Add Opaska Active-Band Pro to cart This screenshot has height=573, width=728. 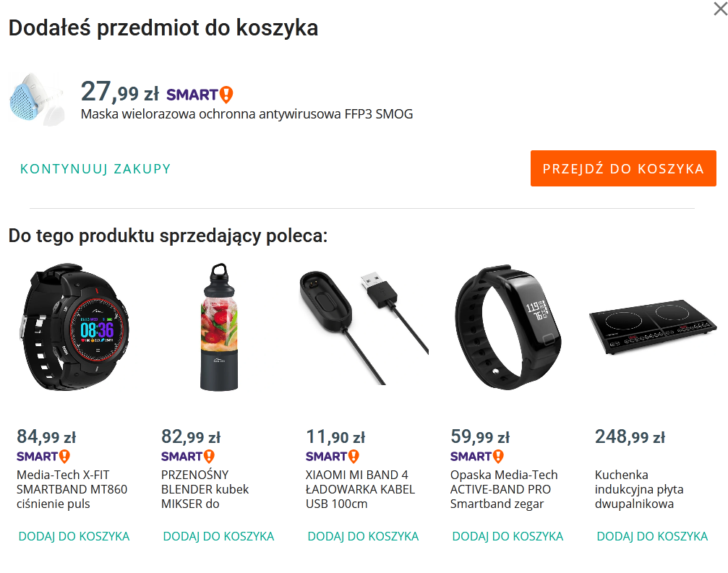tap(508, 536)
